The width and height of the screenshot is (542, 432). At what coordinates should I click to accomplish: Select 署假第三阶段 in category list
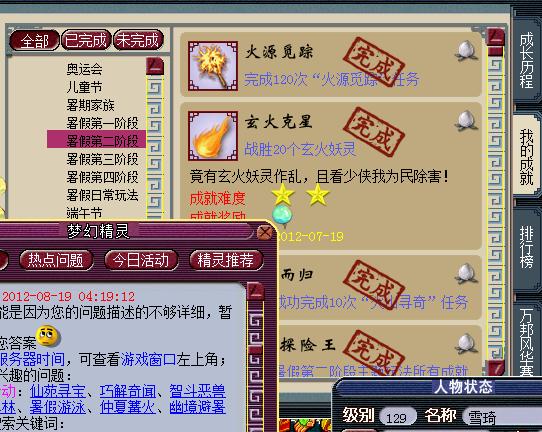pos(102,159)
